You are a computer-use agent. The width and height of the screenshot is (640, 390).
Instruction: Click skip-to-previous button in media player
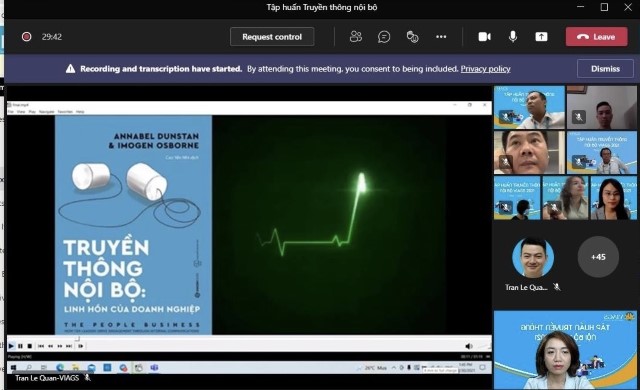(41, 346)
